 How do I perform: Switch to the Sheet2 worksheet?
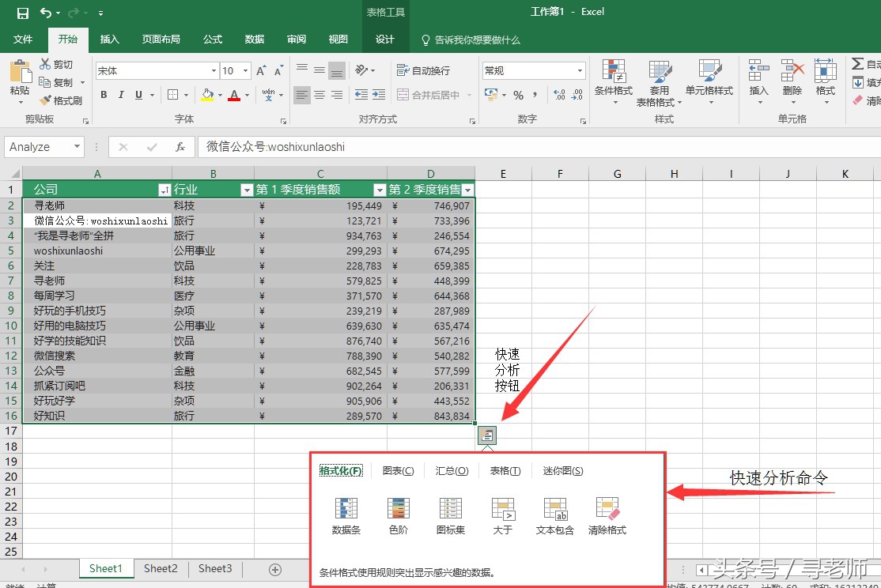pyautogui.click(x=161, y=568)
